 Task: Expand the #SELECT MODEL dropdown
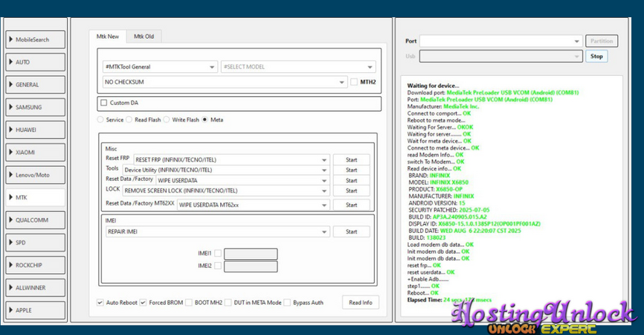[x=297, y=67]
